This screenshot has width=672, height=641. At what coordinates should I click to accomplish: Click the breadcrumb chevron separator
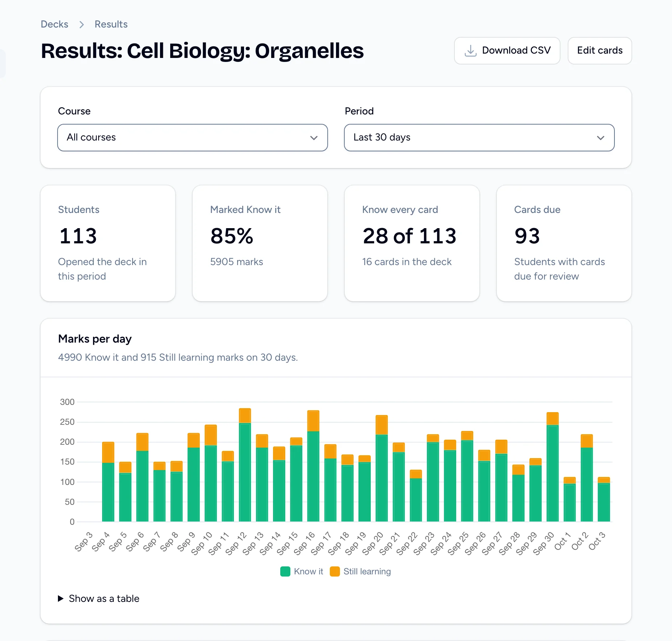(81, 24)
